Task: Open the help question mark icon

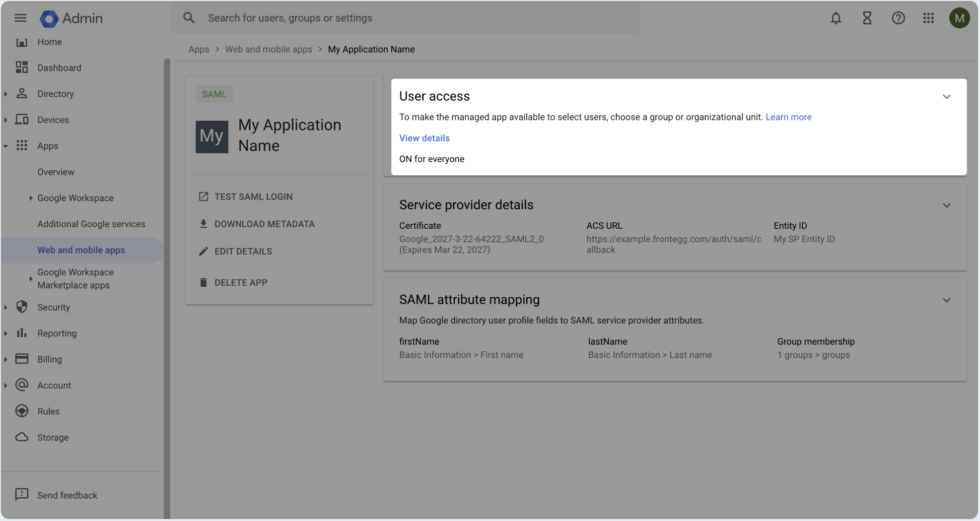Action: [x=898, y=18]
